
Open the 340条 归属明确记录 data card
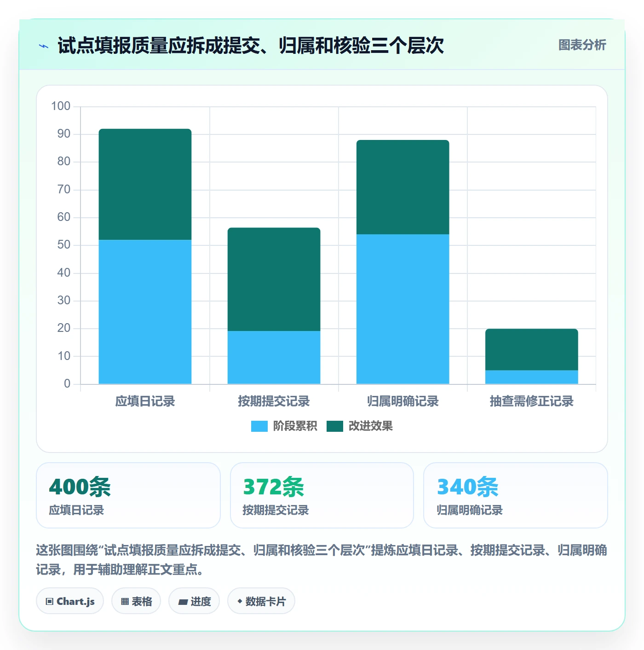pyautogui.click(x=516, y=495)
